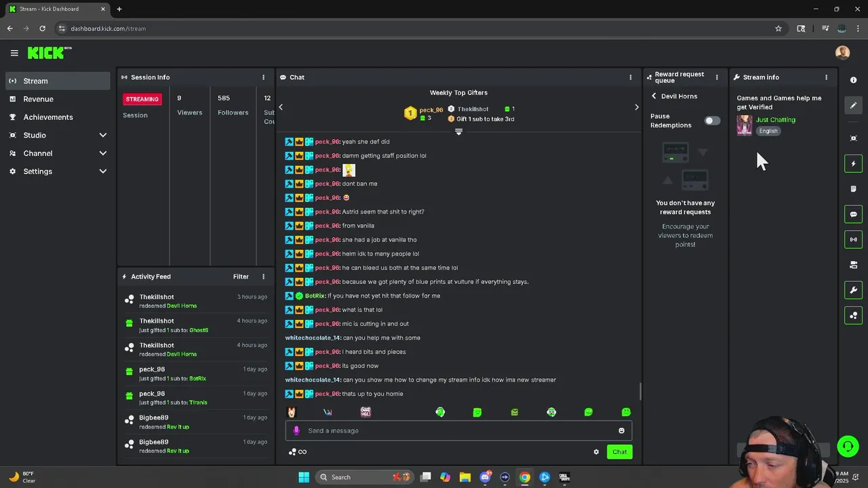Open Chat panel three-dot menu
868x488 pixels.
[x=630, y=77]
